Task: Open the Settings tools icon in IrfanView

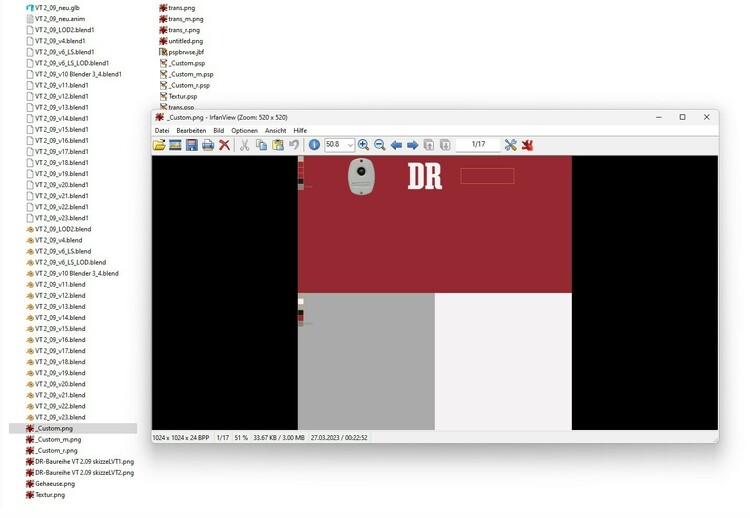Action: [x=510, y=145]
